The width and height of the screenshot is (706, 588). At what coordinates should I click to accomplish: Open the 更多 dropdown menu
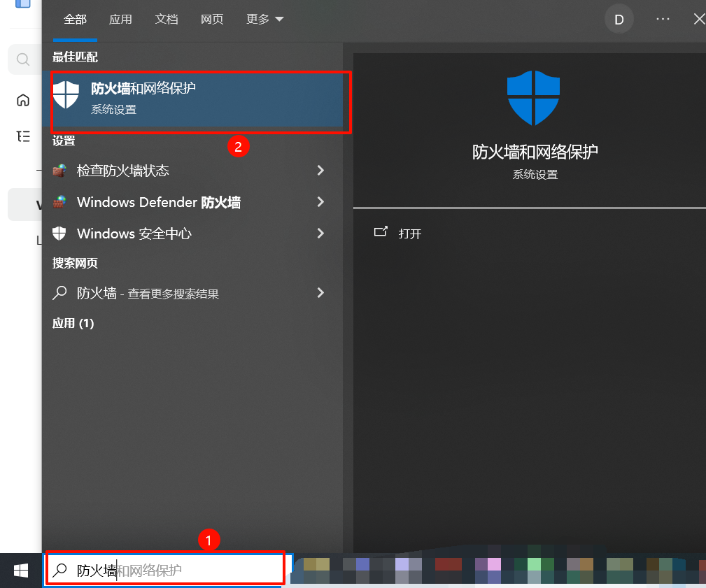(x=264, y=20)
